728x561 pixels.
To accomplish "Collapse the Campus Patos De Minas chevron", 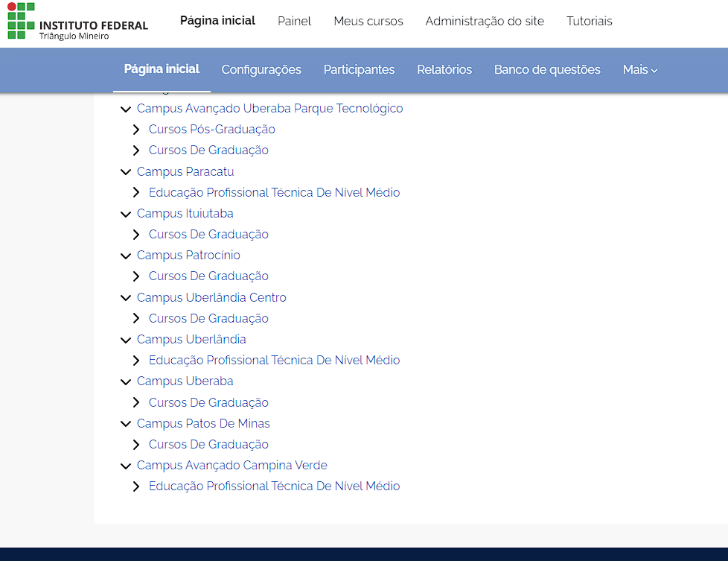I will (125, 424).
